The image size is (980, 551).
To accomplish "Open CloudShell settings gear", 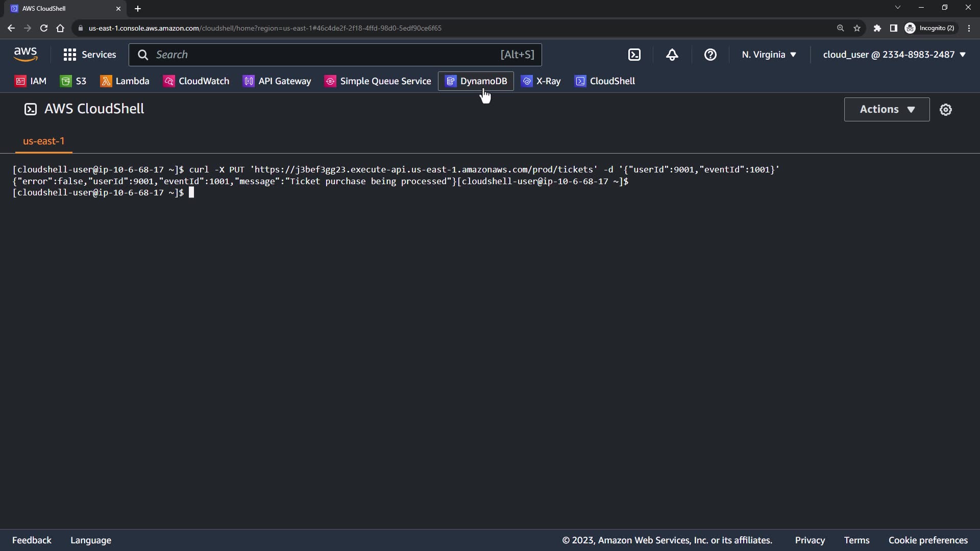I will [945, 110].
